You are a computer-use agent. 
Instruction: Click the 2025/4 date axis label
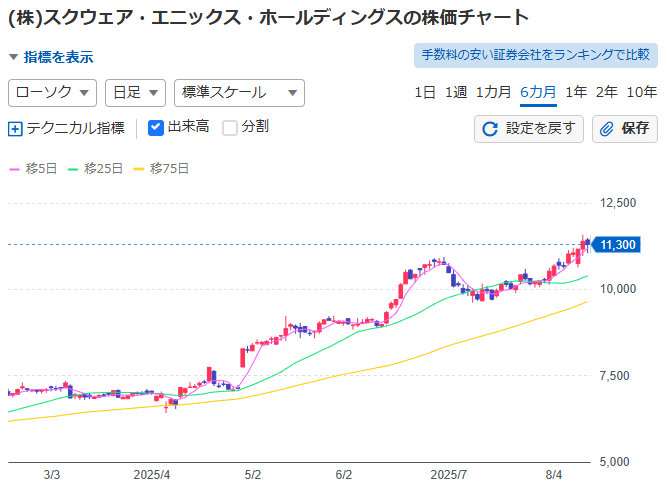151,475
